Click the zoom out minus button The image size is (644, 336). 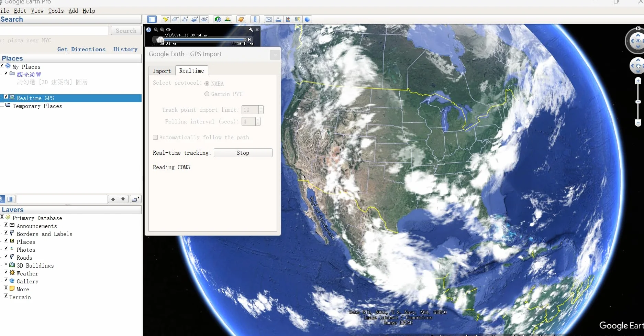click(638, 123)
